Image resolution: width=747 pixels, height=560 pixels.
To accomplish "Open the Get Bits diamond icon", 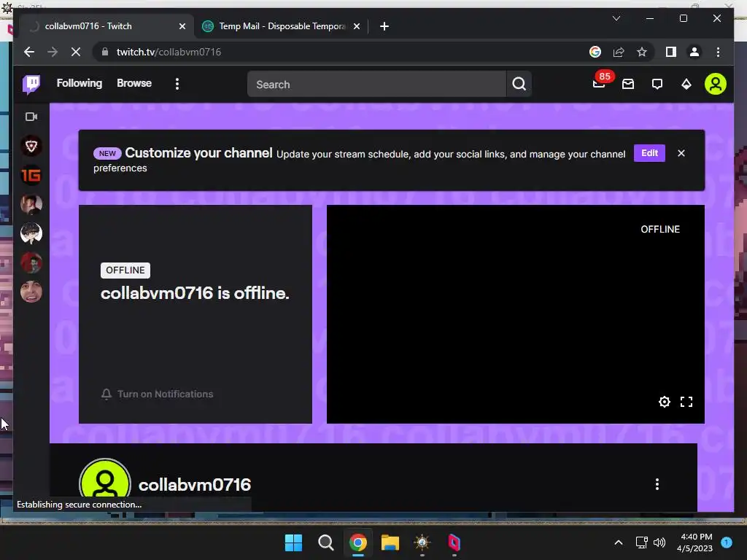I will click(x=686, y=85).
